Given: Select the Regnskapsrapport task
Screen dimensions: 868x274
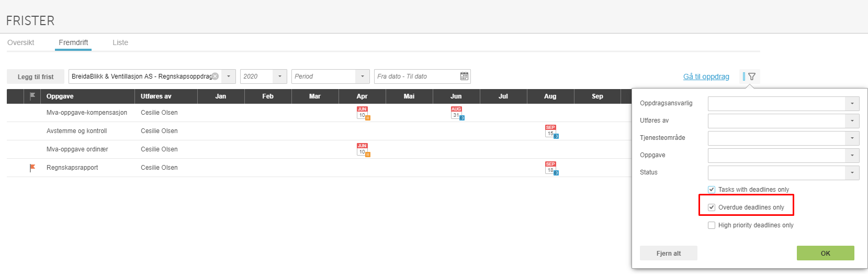Looking at the screenshot, I should click(72, 168).
